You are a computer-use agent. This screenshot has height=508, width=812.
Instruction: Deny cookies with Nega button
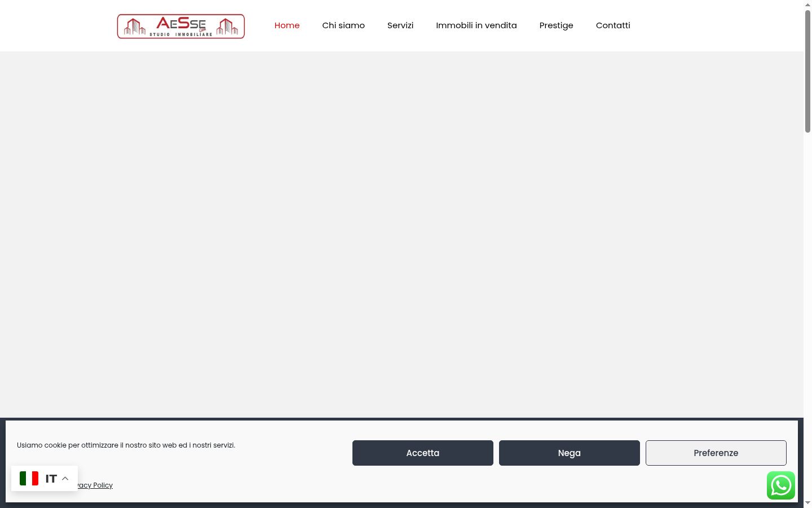tap(570, 453)
